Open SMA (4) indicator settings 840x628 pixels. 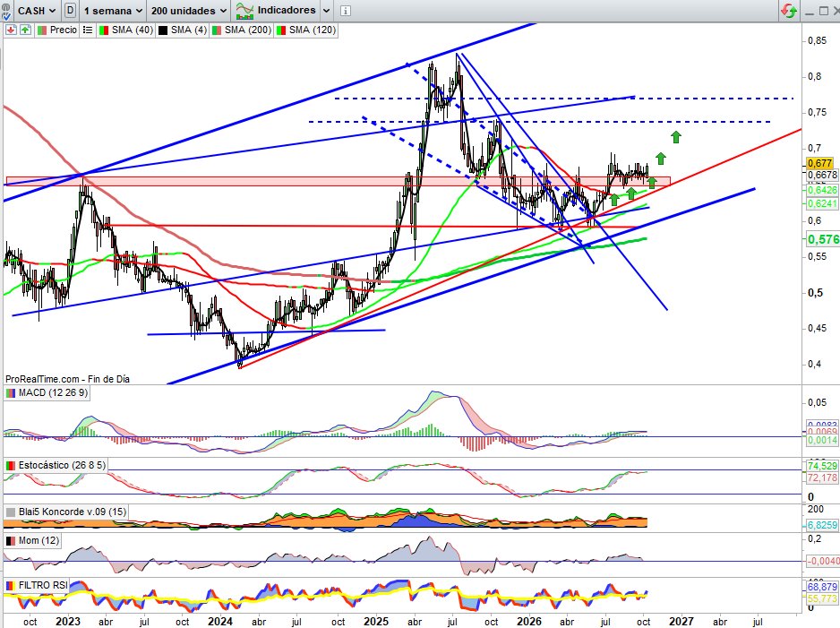(x=189, y=30)
